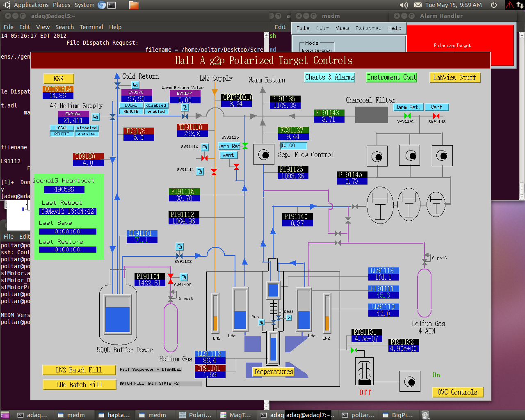Image resolution: width=525 pixels, height=420 pixels.
Task: Click the 500L Buffer Dewar level gauge
Action: pos(118,314)
